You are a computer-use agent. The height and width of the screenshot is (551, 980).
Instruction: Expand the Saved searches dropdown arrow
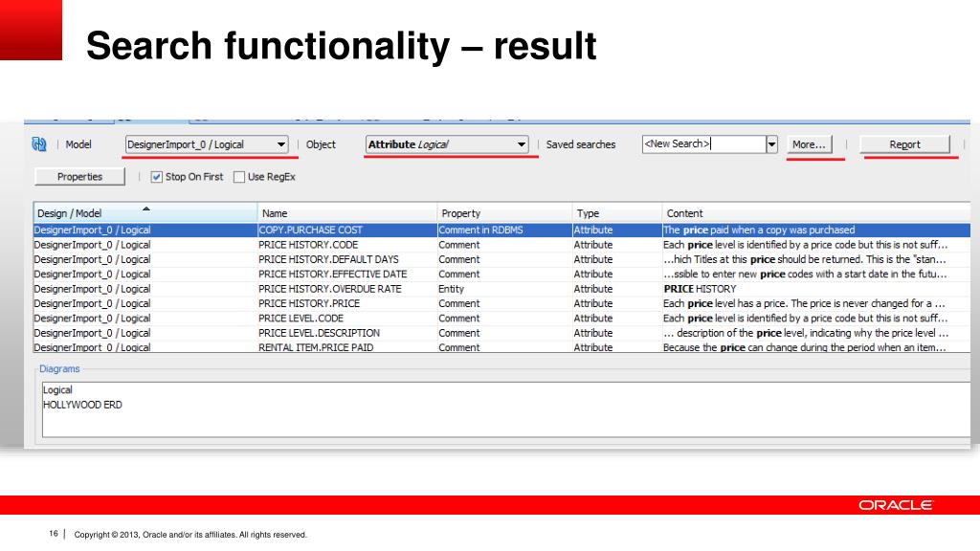(x=772, y=144)
